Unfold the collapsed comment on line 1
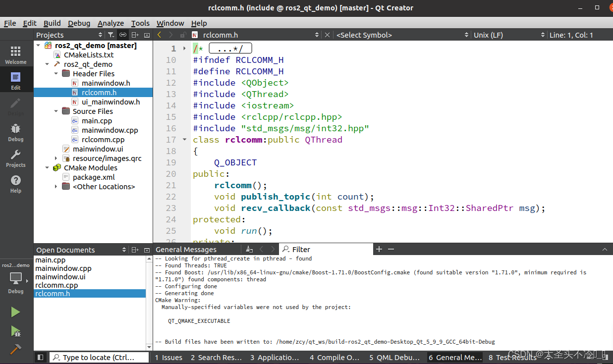The width and height of the screenshot is (613, 364). point(184,49)
